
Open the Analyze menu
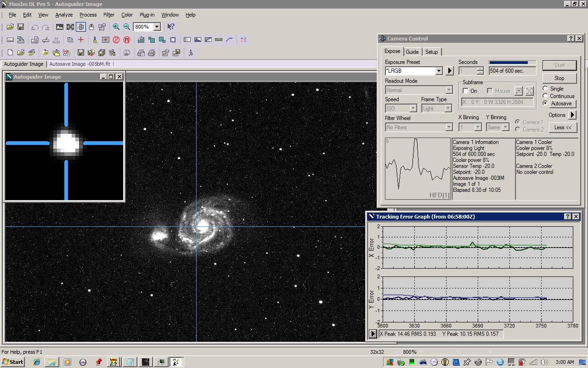coord(64,15)
